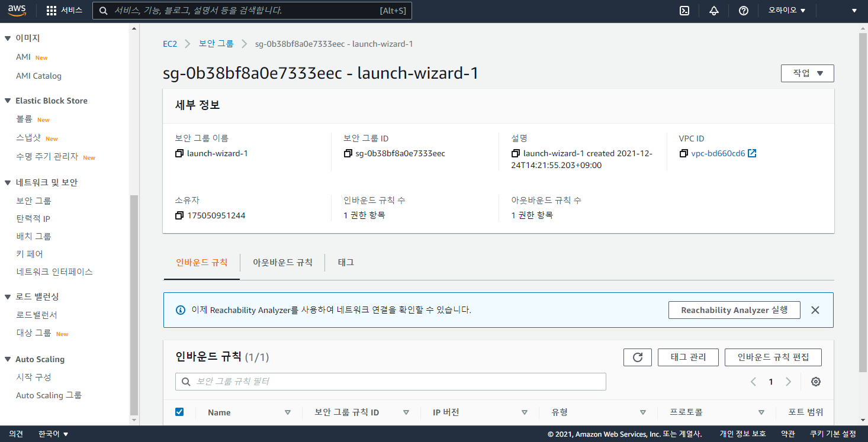Screen dimensions: 868x442
Task: Switch to the 인바운드 규칙 tab
Action: [x=201, y=262]
